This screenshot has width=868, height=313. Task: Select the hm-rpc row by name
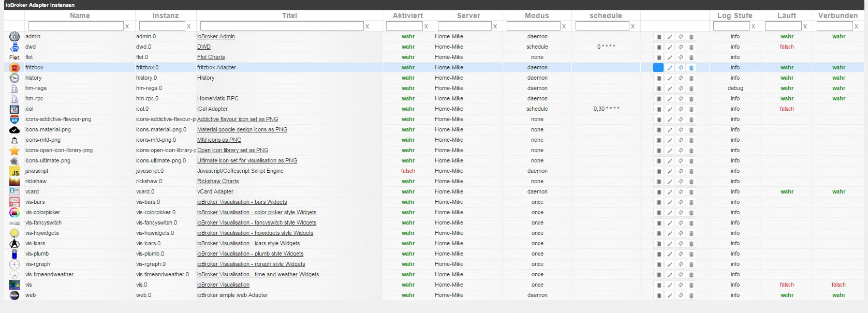tap(34, 99)
